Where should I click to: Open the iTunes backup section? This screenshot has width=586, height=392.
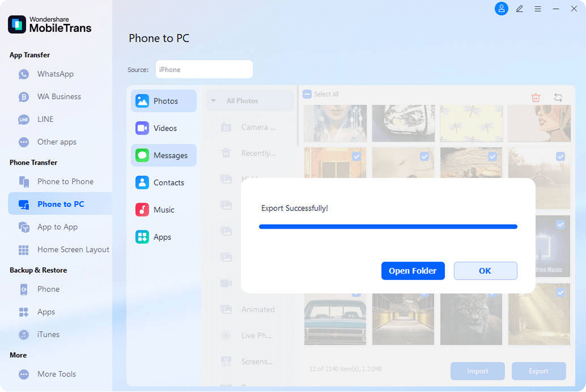point(48,334)
